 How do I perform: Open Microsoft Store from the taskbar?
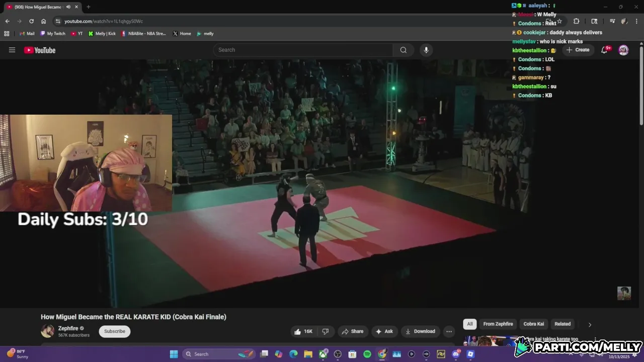tap(352, 354)
